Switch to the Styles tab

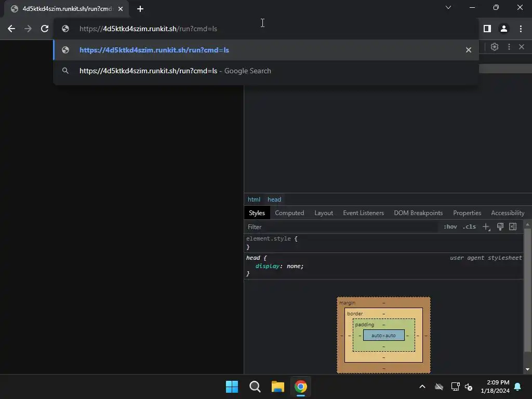coord(257,213)
